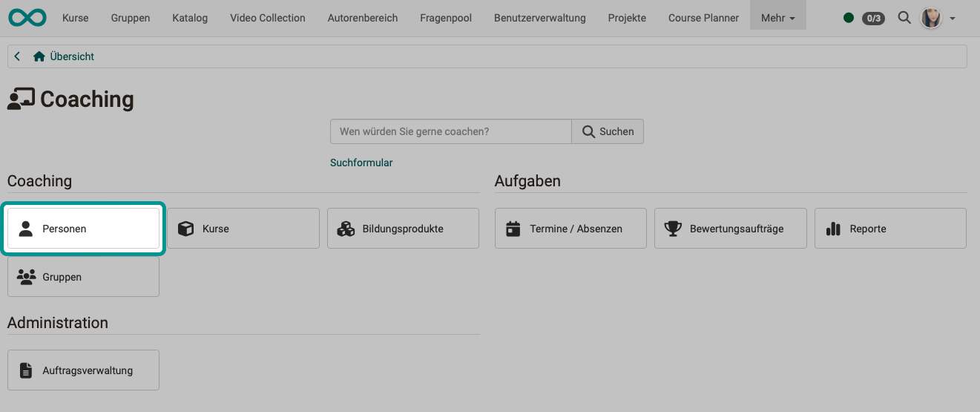
Task: Open the Personen coaching tile
Action: click(x=83, y=229)
